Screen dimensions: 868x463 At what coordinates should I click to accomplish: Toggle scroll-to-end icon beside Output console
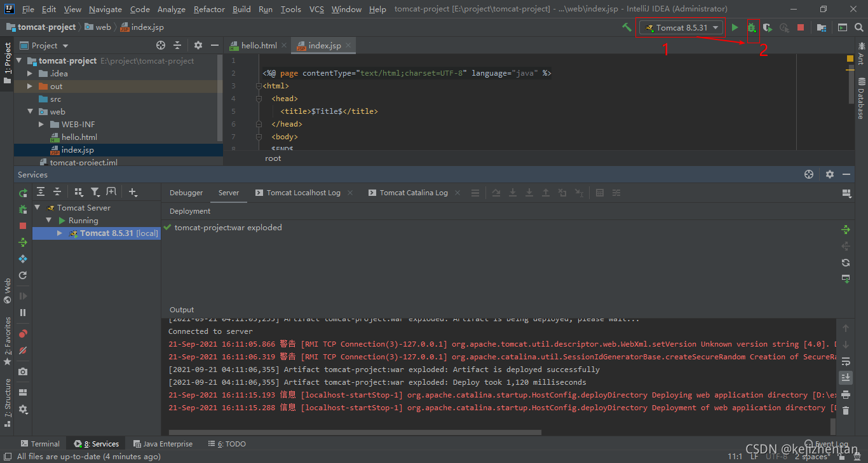846,378
